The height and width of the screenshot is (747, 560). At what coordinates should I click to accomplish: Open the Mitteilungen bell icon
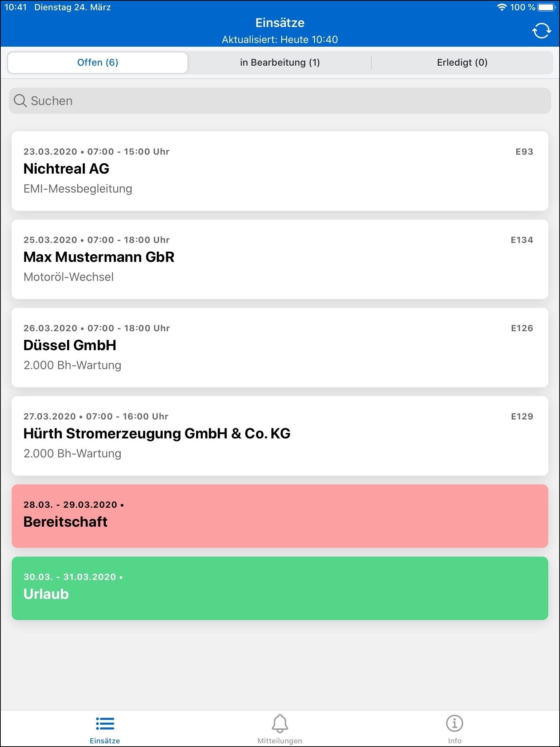pos(280,723)
